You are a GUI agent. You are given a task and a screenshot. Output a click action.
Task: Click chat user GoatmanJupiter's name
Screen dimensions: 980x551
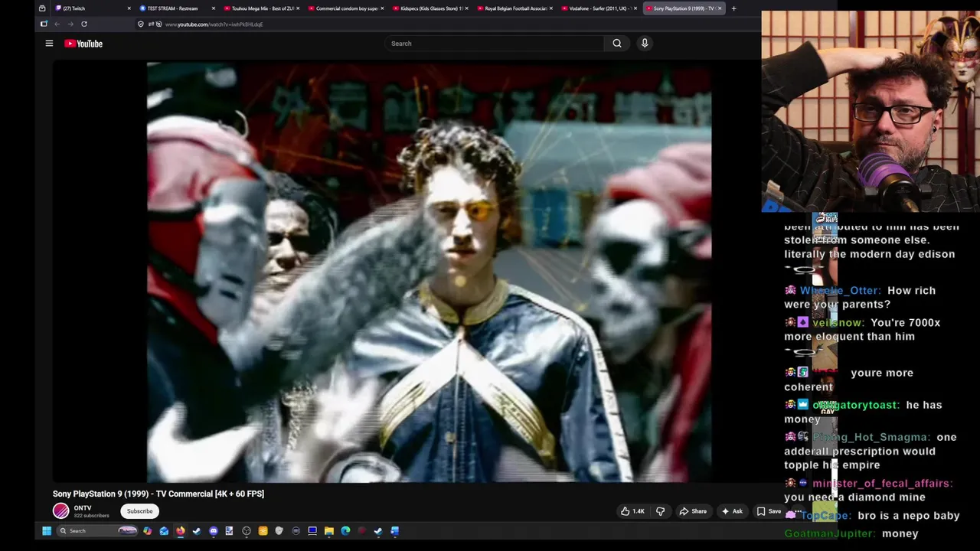(x=828, y=533)
